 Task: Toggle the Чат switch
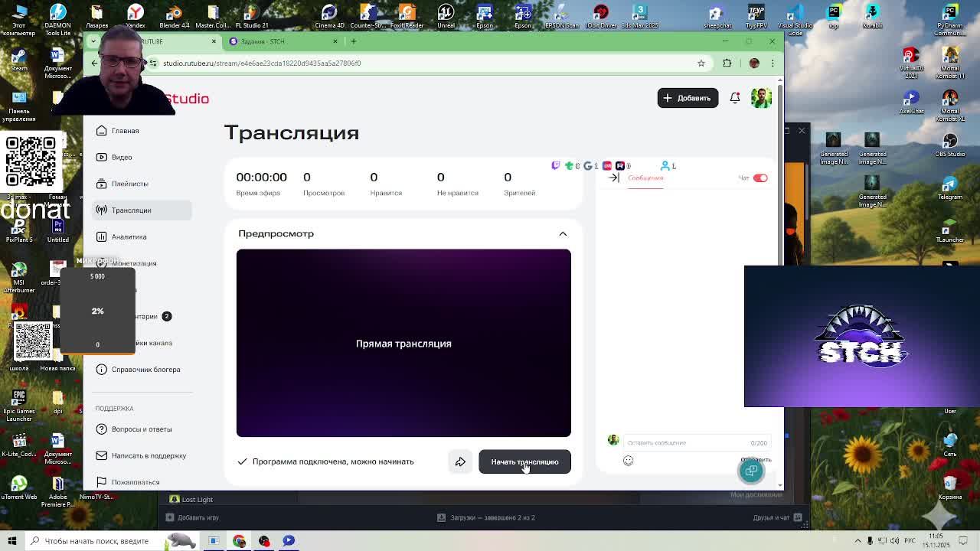[x=759, y=178]
